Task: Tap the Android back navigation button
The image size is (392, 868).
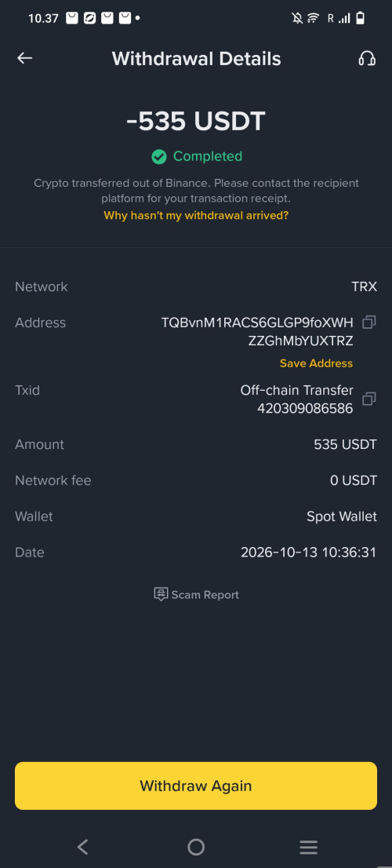Action: click(82, 846)
